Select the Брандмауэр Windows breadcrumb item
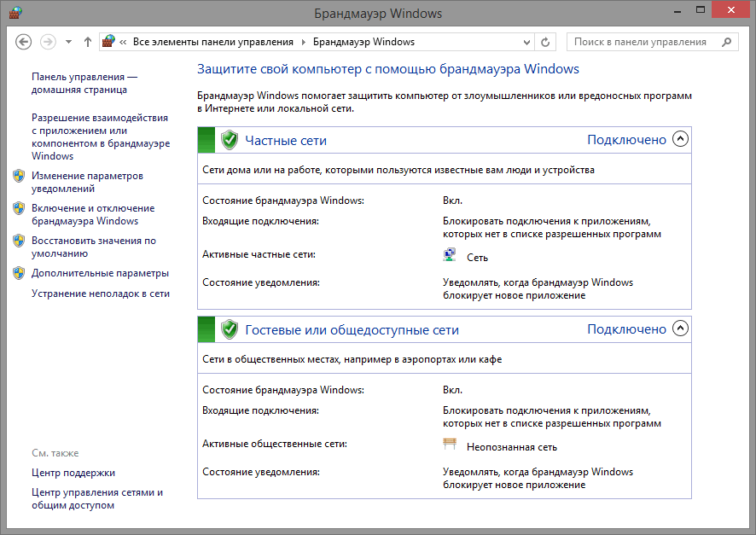The height and width of the screenshot is (535, 756). (363, 42)
